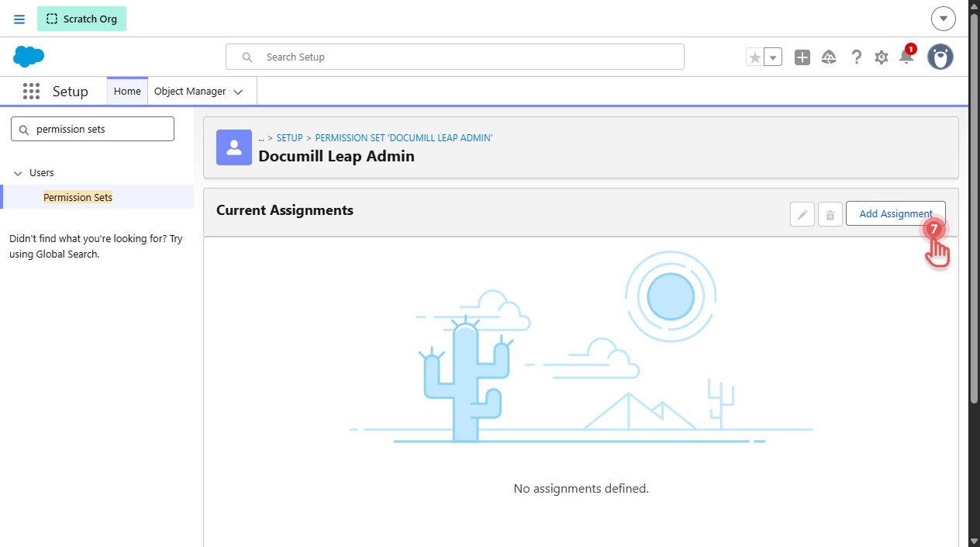This screenshot has width=980, height=547.
Task: Open the Salesforce Help question mark
Action: [856, 57]
